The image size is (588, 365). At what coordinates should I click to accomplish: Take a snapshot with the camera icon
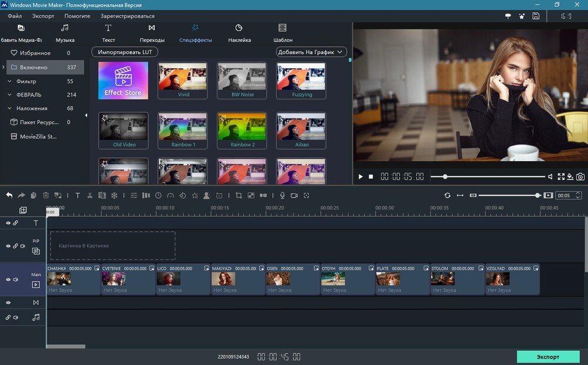pyautogui.click(x=580, y=176)
